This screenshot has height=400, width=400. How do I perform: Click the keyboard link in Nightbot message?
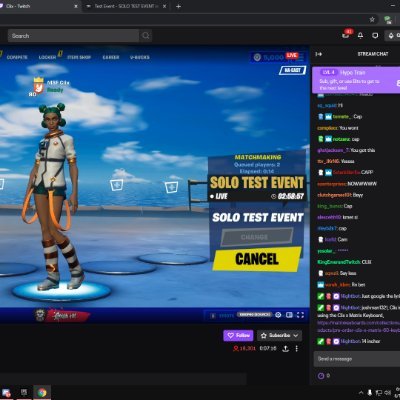(x=358, y=326)
